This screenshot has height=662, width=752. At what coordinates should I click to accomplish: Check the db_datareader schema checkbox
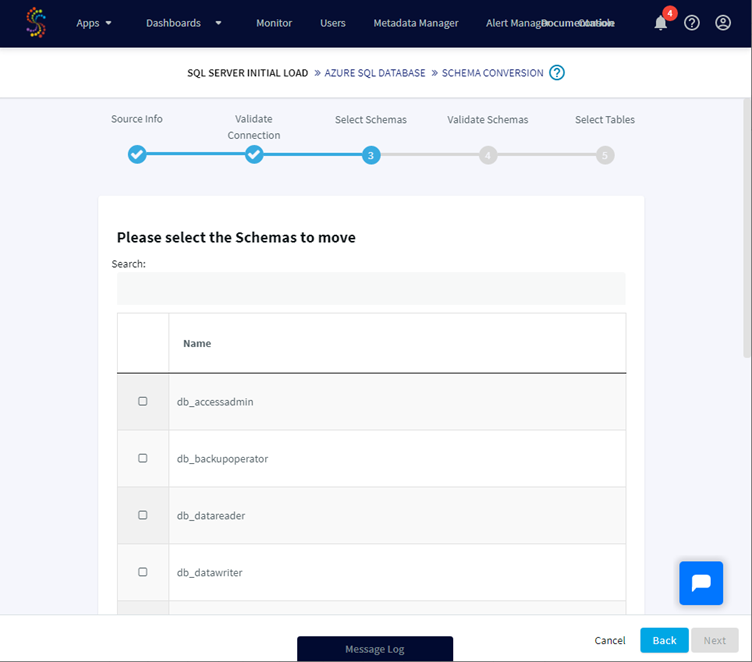(142, 515)
